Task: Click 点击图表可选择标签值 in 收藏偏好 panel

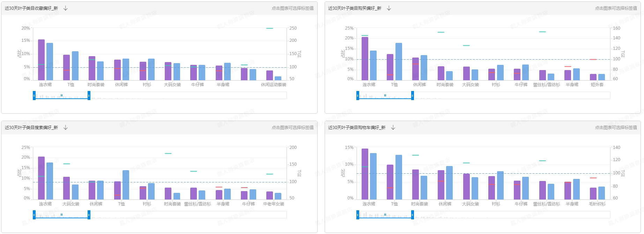Action: (293, 8)
